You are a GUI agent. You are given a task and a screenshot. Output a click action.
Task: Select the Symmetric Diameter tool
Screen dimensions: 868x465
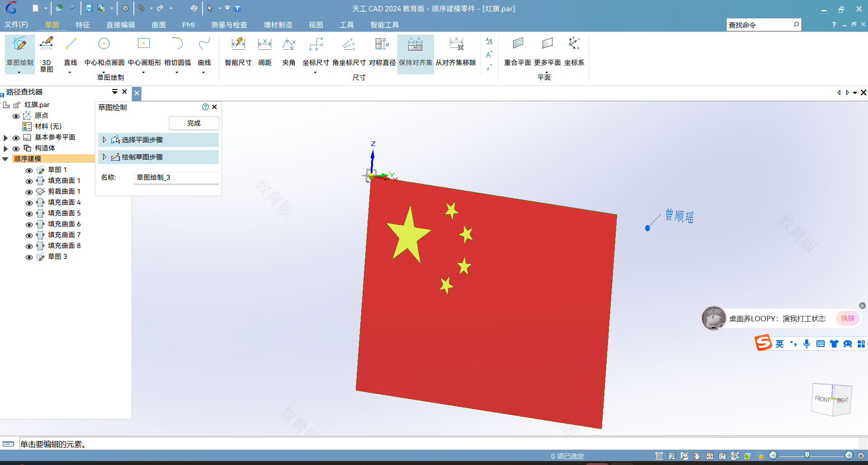coord(382,51)
